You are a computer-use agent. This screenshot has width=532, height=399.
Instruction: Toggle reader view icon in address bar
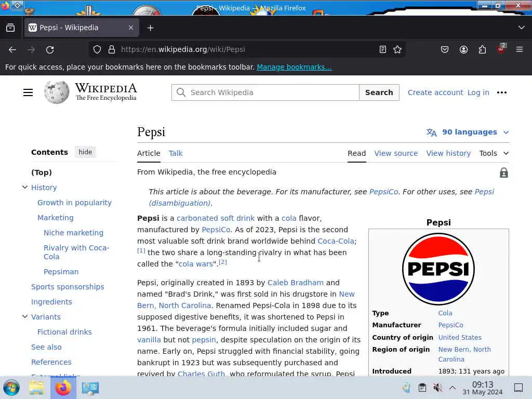383,49
